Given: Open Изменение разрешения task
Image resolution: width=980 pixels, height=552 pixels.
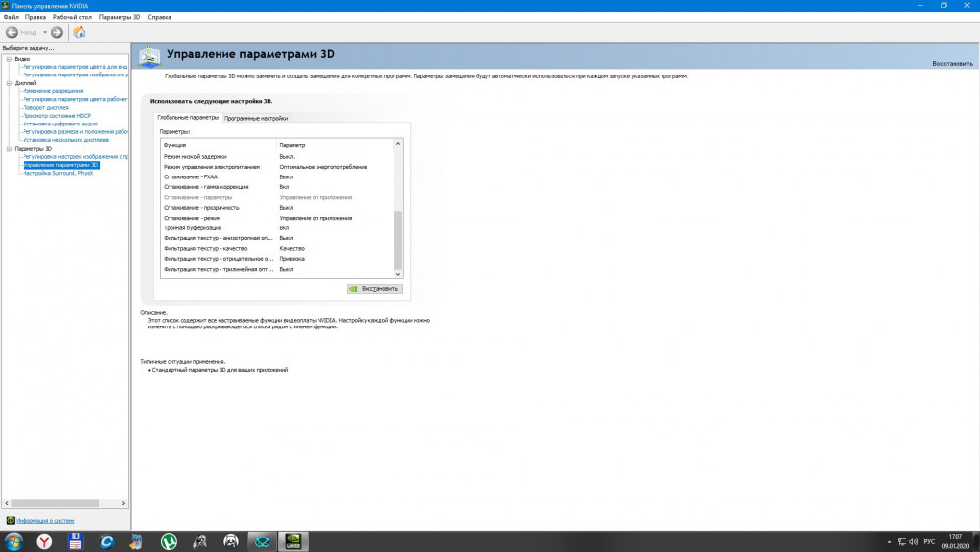Looking at the screenshot, I should 53,91.
